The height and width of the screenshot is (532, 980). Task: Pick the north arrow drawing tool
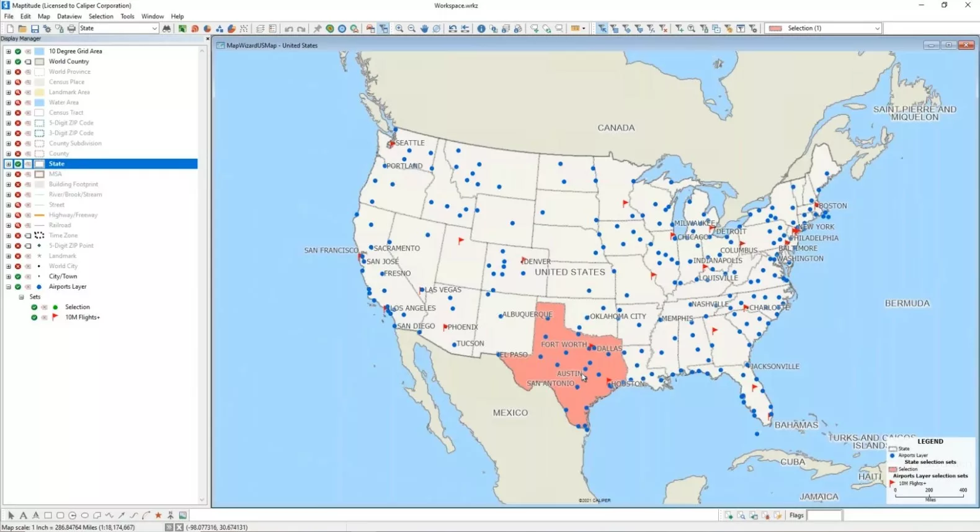pos(171,515)
